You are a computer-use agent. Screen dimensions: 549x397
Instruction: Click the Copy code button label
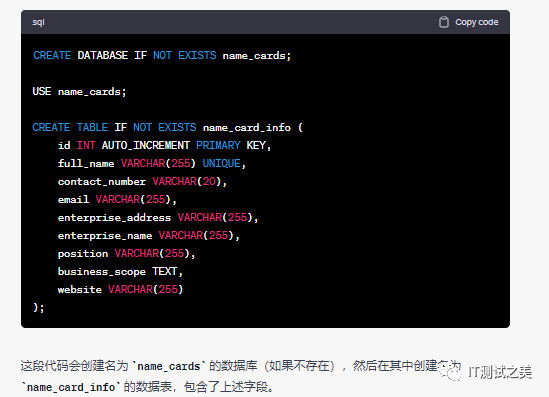coord(477,22)
